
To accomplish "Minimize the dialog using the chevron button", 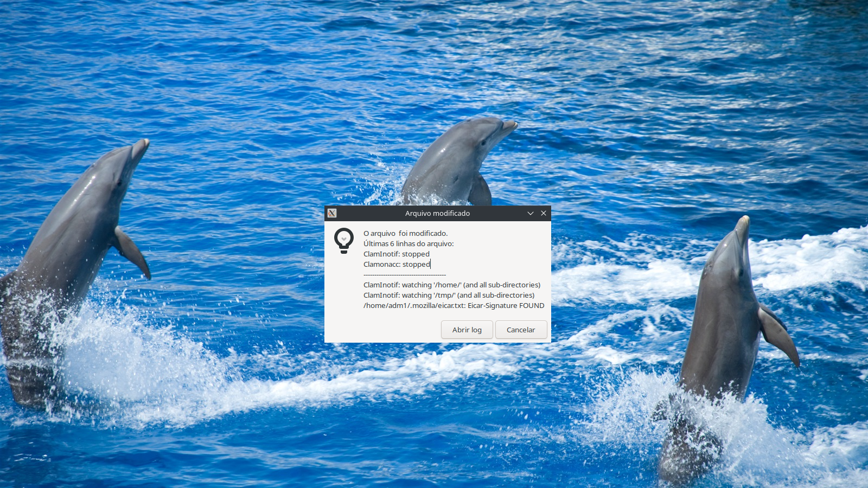I will (531, 214).
